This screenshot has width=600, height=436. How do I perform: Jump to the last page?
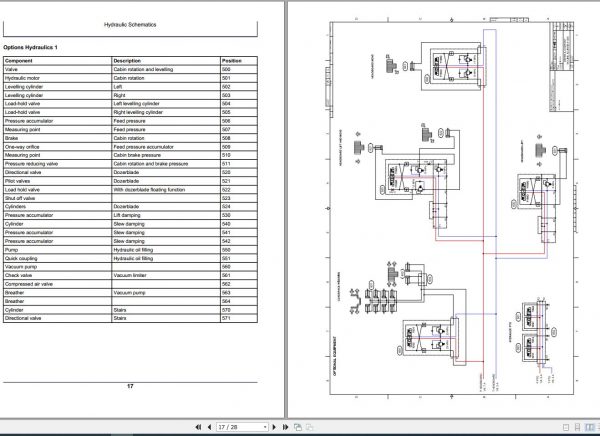tap(285, 427)
